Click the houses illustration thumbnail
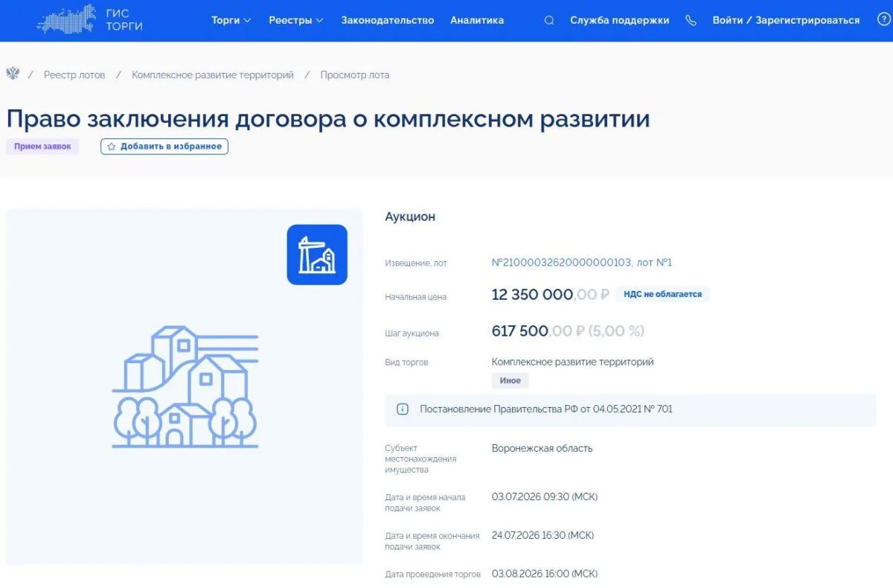The width and height of the screenshot is (893, 588). pyautogui.click(x=185, y=387)
